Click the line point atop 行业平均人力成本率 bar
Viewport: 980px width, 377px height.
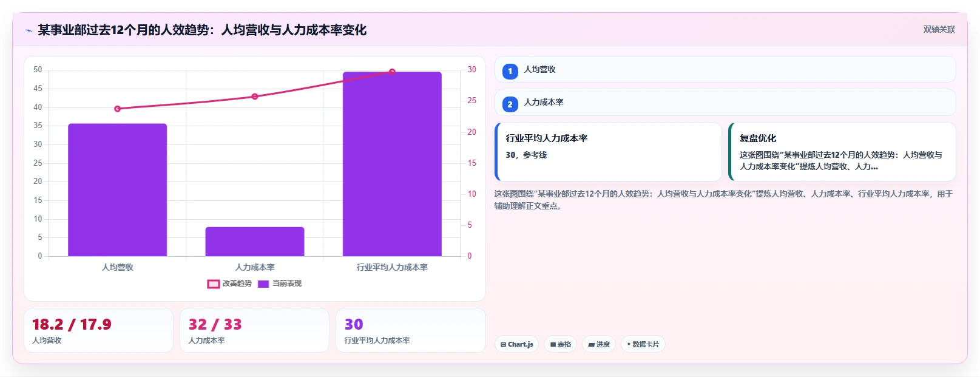[x=392, y=72]
